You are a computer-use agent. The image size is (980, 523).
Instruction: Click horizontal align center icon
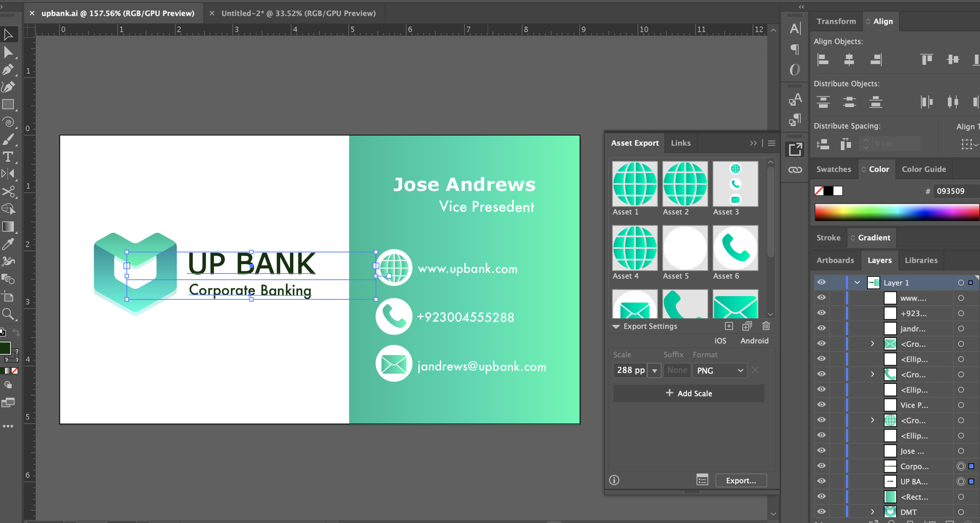click(849, 60)
